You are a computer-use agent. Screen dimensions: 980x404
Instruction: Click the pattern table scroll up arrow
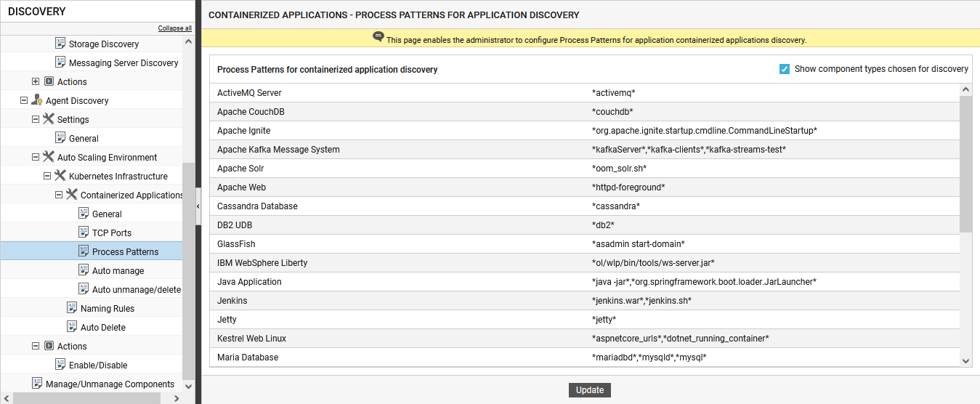click(965, 89)
